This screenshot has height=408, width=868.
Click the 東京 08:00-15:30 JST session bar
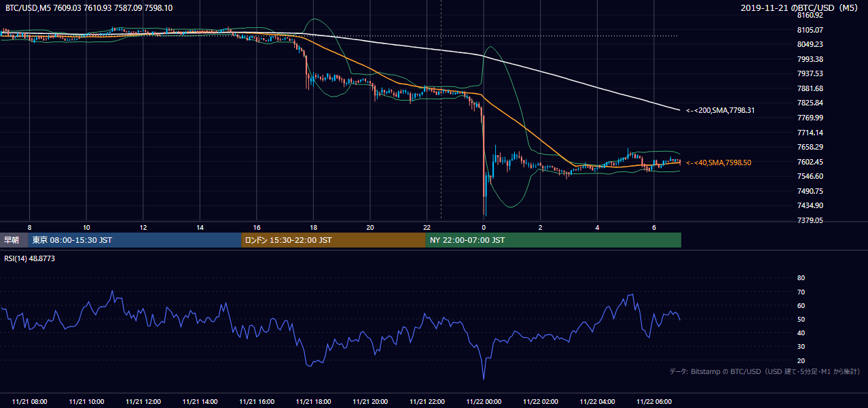tap(134, 240)
